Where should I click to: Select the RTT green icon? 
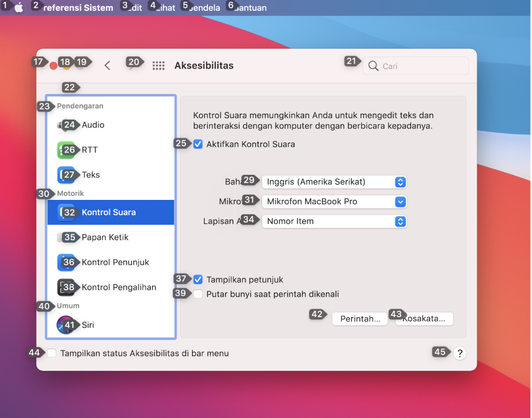tap(66, 150)
